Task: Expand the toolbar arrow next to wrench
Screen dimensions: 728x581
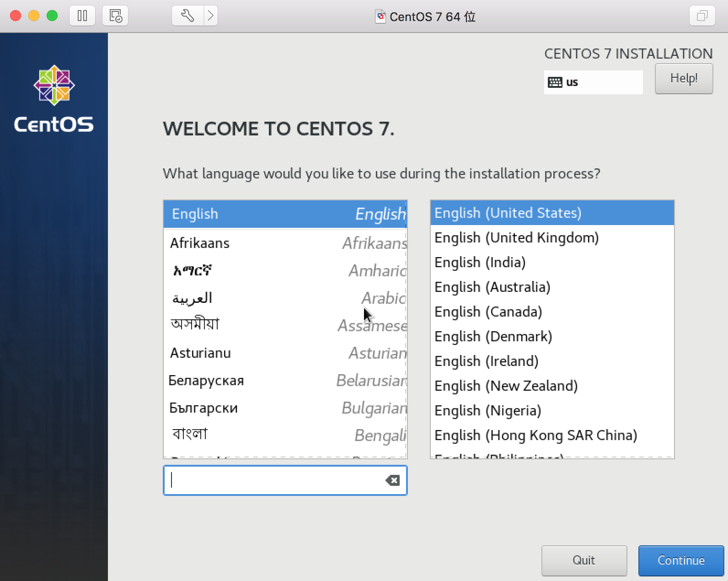Action: [x=210, y=16]
